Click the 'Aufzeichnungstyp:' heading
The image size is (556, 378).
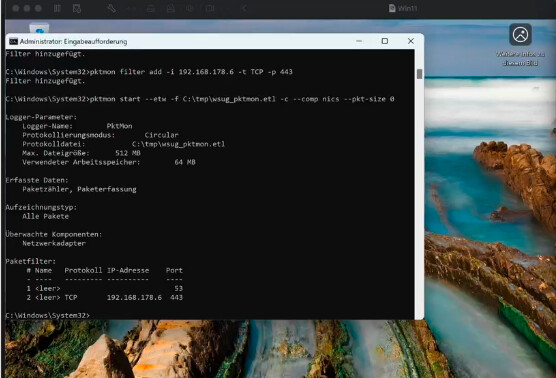click(x=41, y=207)
